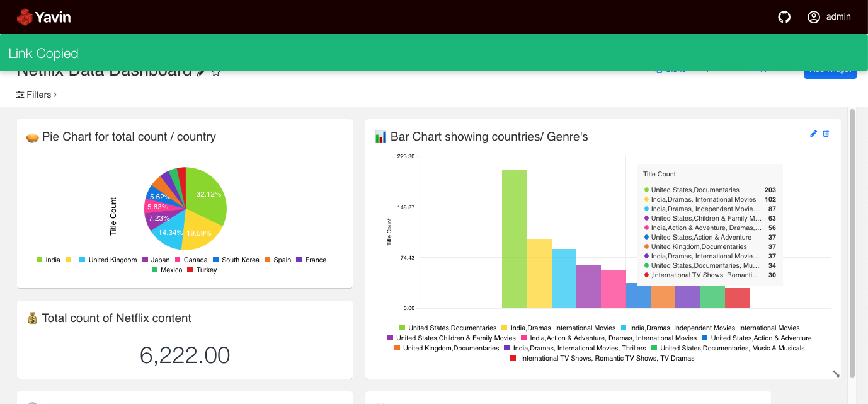The height and width of the screenshot is (404, 868).
Task: Click the Yavin logo in the header
Action: (x=43, y=17)
